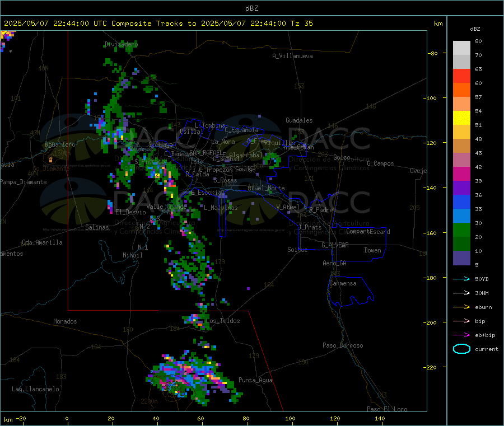The image size is (504, 426).
Task: Click the 'El_Desvio' map label
Action: pyautogui.click(x=131, y=212)
